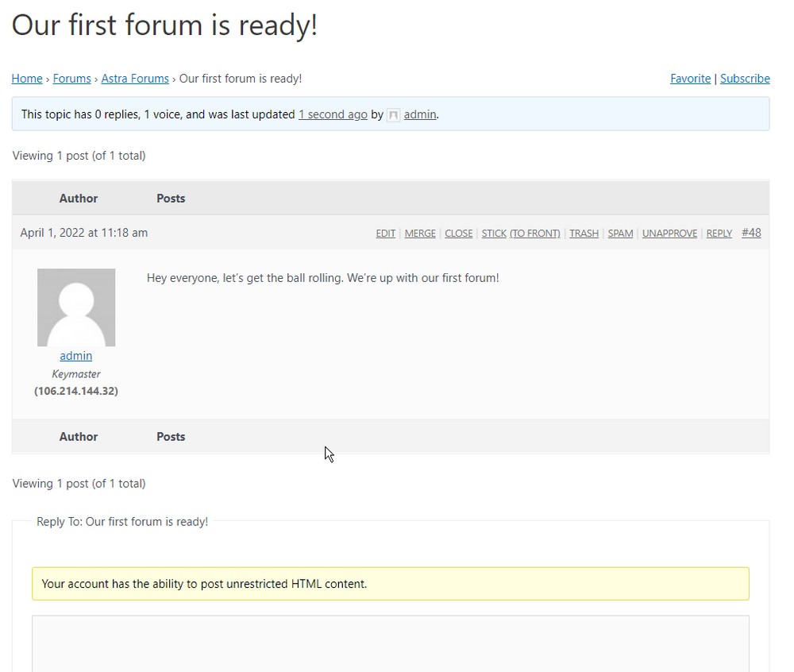Image resolution: width=794 pixels, height=672 pixels.
Task: Click the 'Reply To: Our first forum is ready!' legend
Action: click(x=122, y=522)
